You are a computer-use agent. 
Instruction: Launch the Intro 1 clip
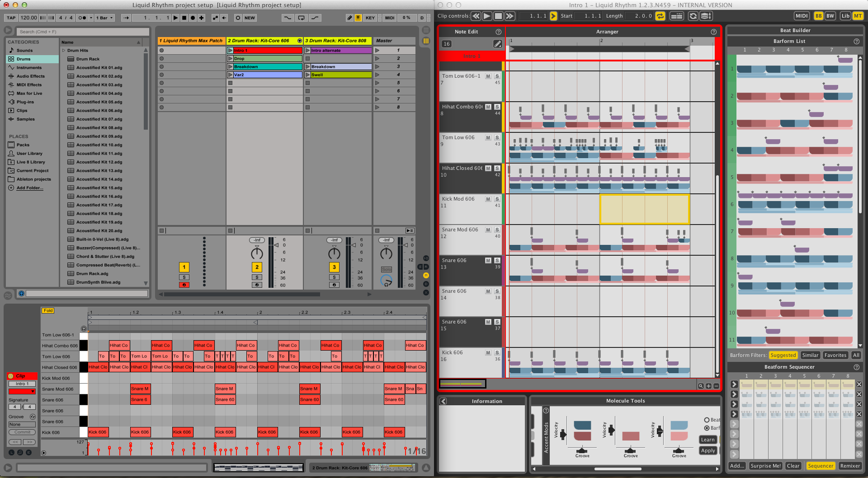coord(230,50)
